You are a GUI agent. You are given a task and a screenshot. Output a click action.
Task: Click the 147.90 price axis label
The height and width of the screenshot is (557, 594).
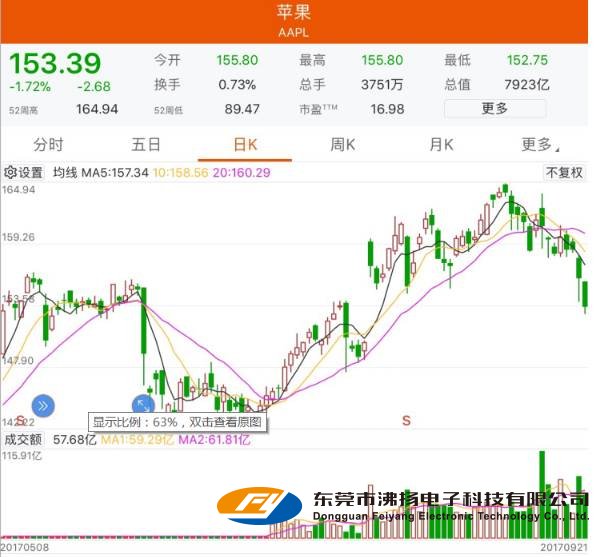tap(17, 360)
